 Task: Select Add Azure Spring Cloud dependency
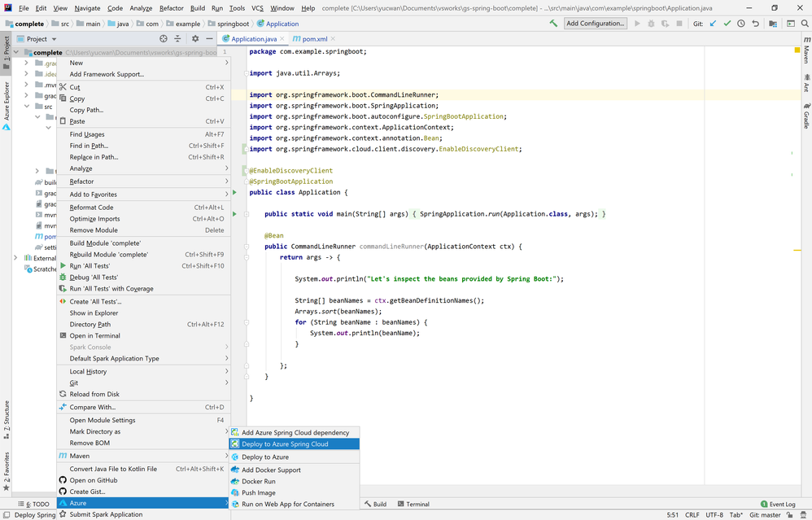(295, 432)
